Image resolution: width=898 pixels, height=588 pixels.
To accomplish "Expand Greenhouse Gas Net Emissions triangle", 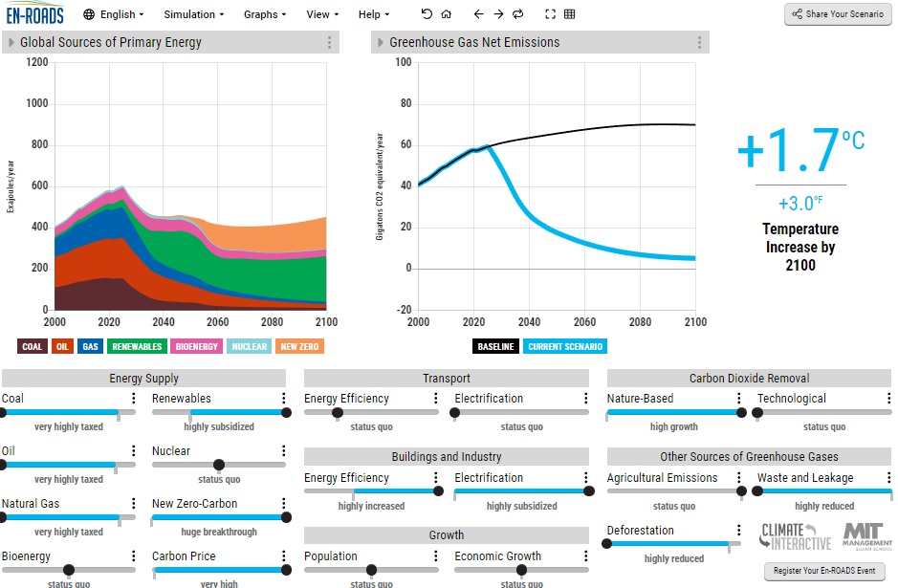I will (x=380, y=42).
